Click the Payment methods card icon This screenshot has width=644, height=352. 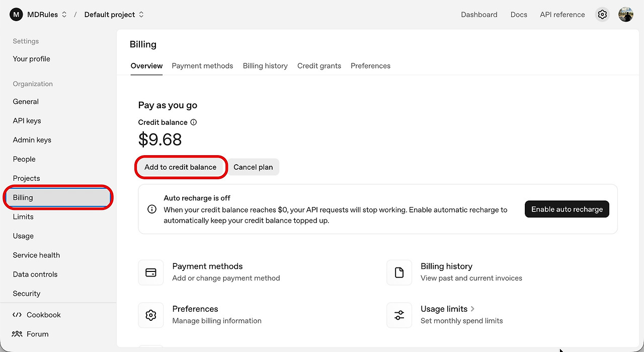click(151, 272)
